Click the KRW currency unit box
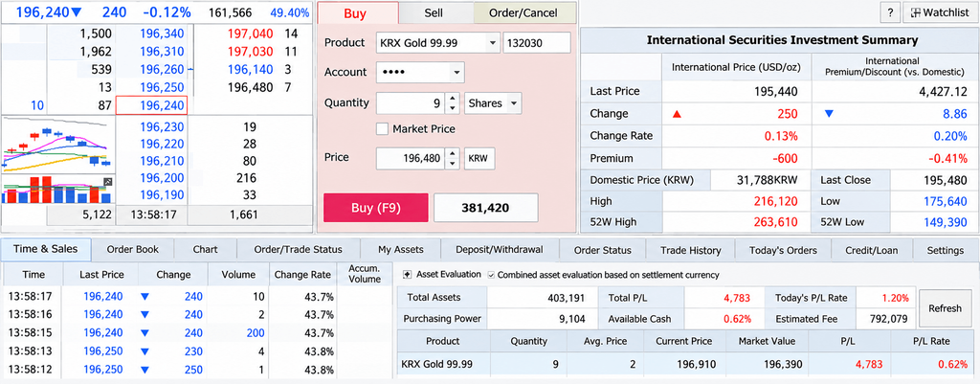The height and width of the screenshot is (384, 980). coord(479,159)
